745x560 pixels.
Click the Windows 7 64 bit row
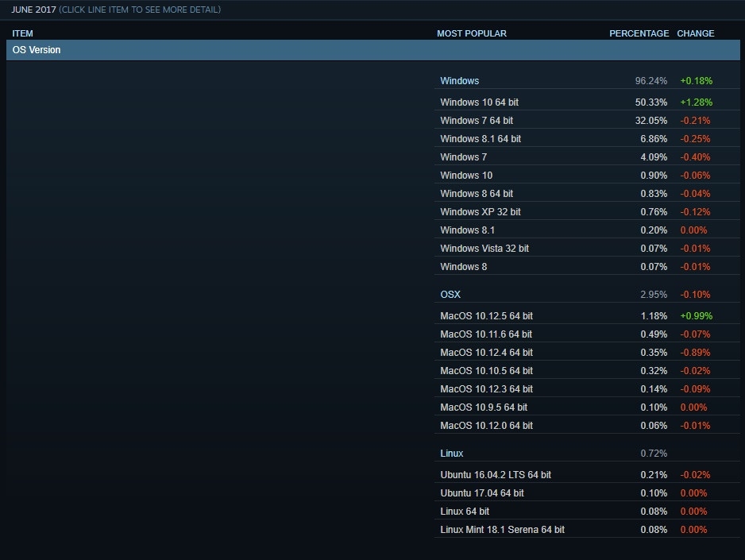pyautogui.click(x=587, y=121)
